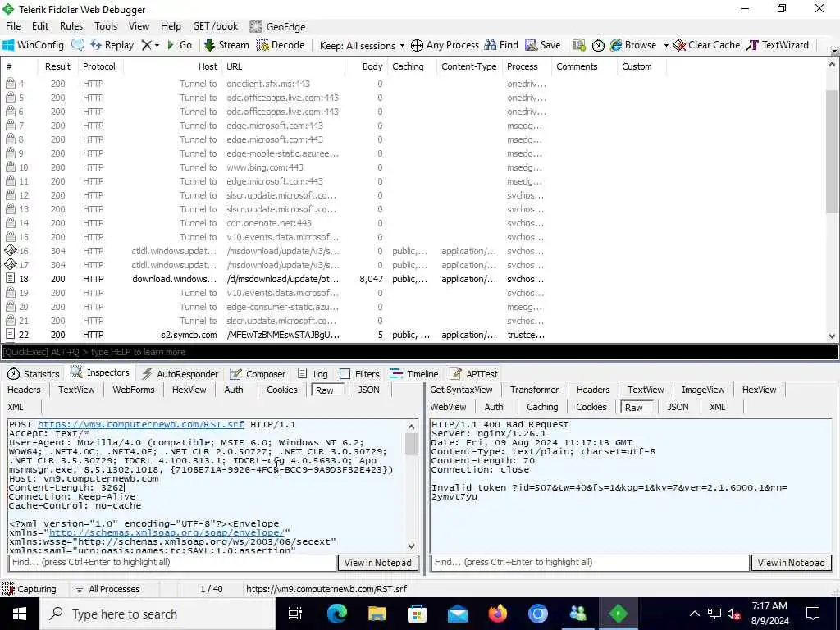Open request Auth inspector tab
The image size is (840, 630).
coord(234,390)
